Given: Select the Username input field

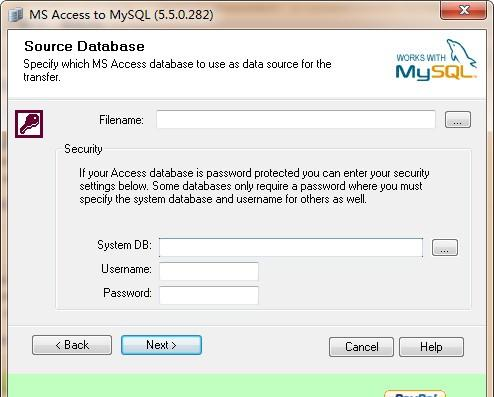Looking at the screenshot, I should pyautogui.click(x=209, y=271).
